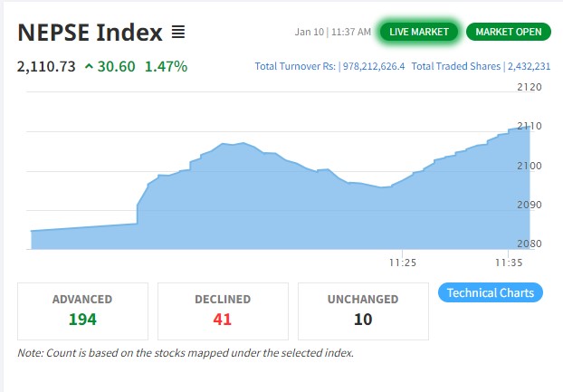Click the 2080 y-axis label
The width and height of the screenshot is (563, 392).
529,244
